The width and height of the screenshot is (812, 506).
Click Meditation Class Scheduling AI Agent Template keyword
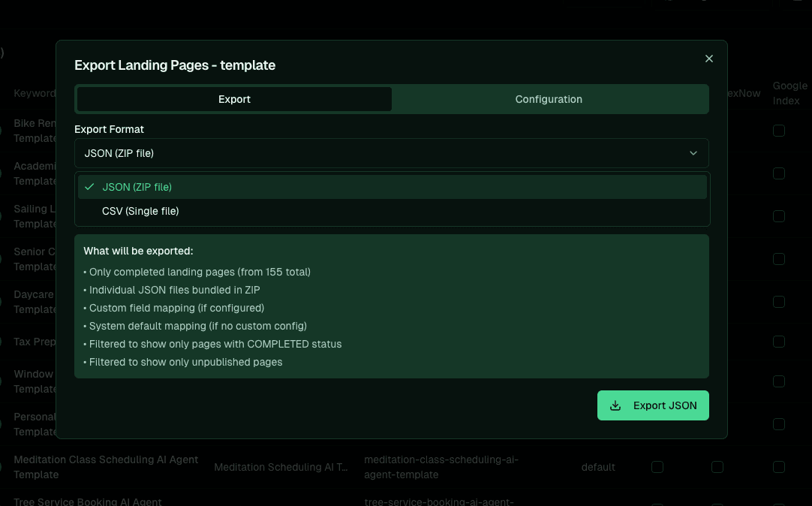point(106,467)
